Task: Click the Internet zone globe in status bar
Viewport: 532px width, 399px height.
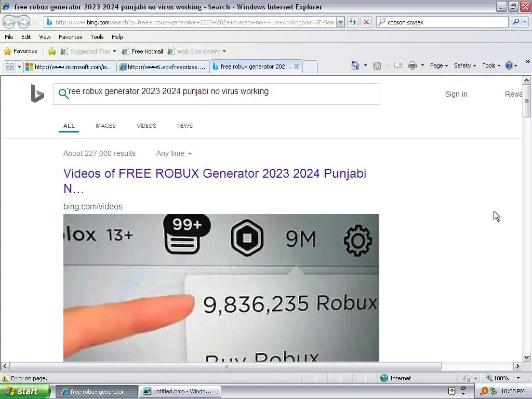Action: (384, 378)
